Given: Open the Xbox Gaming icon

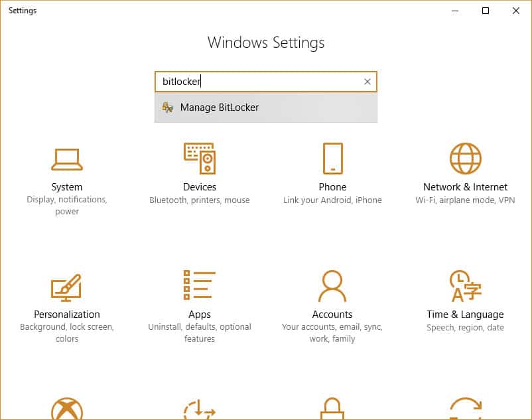Looking at the screenshot, I should tap(67, 409).
